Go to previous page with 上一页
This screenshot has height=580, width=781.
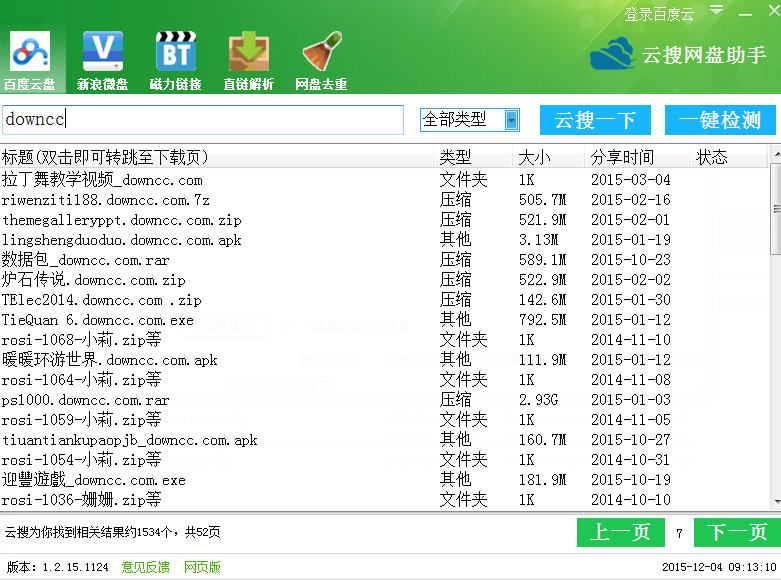click(x=621, y=533)
